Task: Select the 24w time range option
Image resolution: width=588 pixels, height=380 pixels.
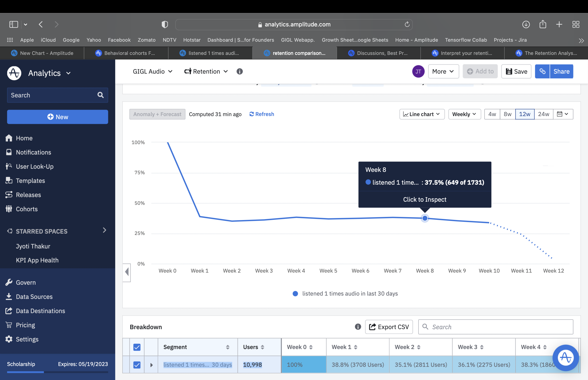Action: [543, 114]
